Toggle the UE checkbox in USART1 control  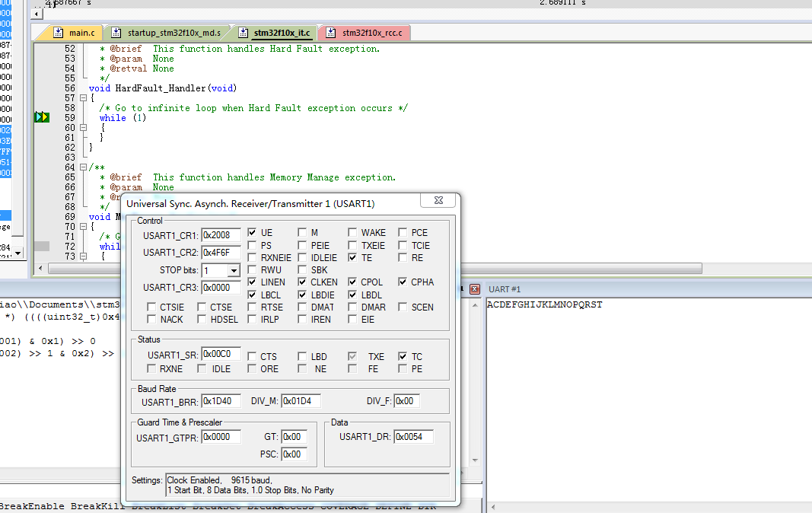[253, 233]
